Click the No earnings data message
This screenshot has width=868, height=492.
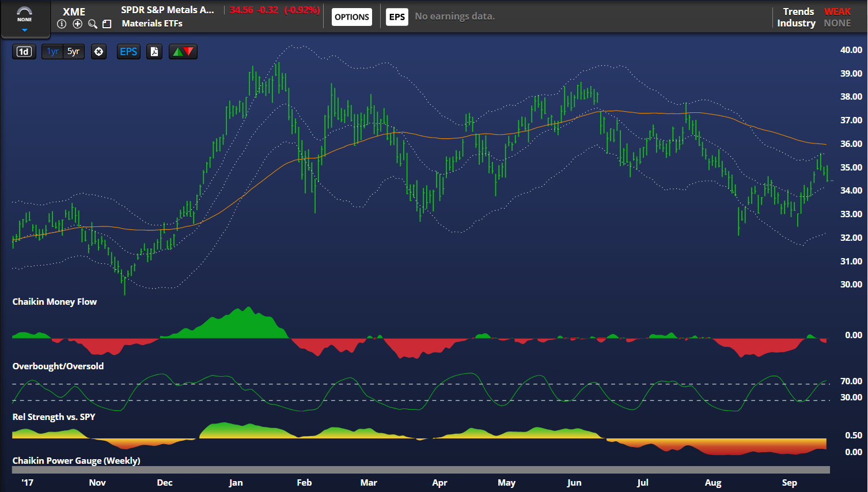pos(455,16)
